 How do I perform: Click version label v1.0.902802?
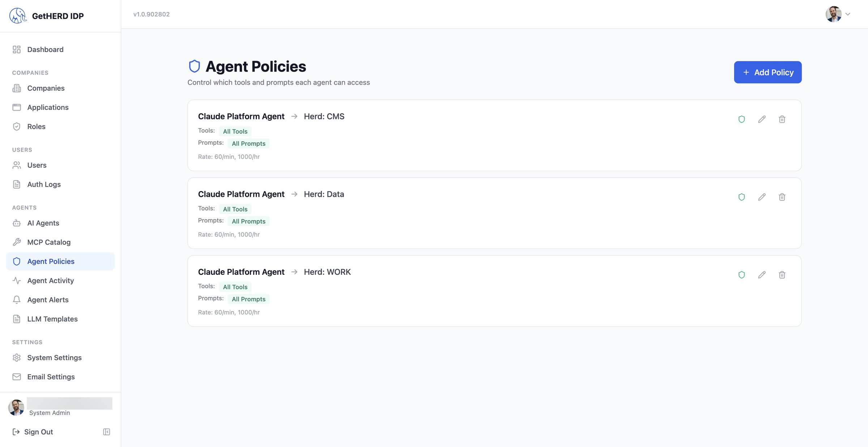(x=152, y=14)
